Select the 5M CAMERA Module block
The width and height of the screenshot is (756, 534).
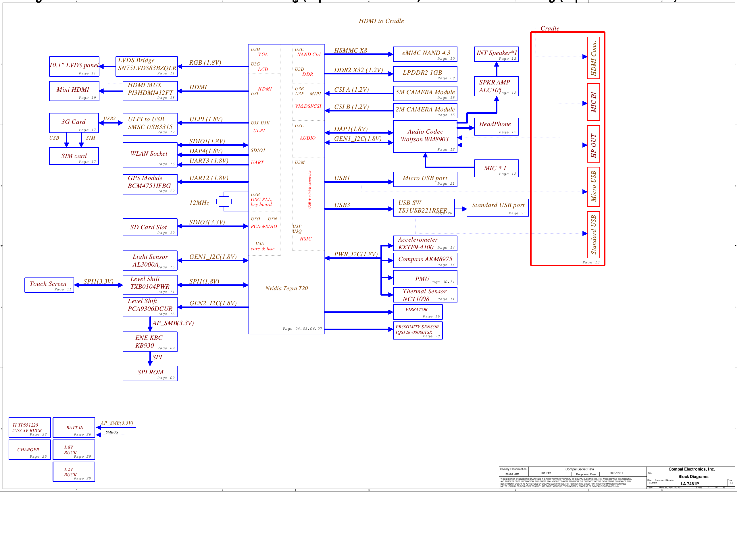[x=426, y=93]
